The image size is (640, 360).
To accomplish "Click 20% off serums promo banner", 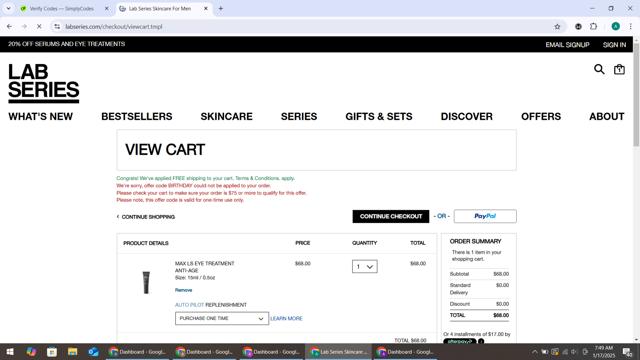I will 67,44.
